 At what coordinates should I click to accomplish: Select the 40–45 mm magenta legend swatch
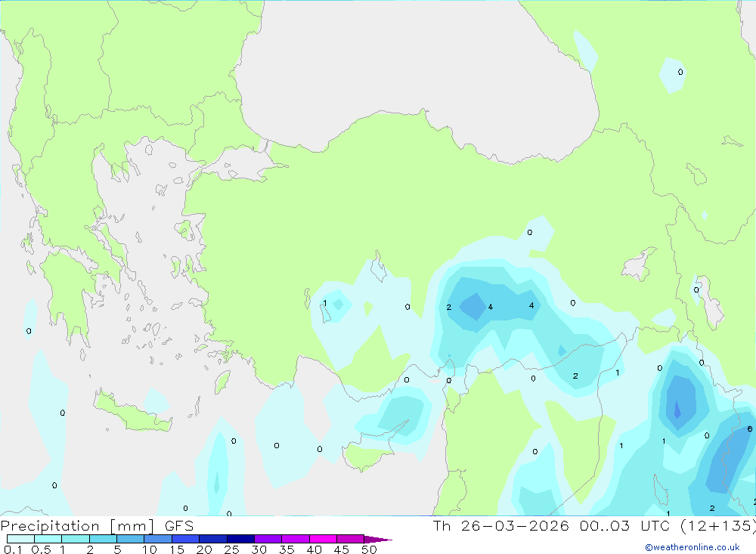[323, 539]
